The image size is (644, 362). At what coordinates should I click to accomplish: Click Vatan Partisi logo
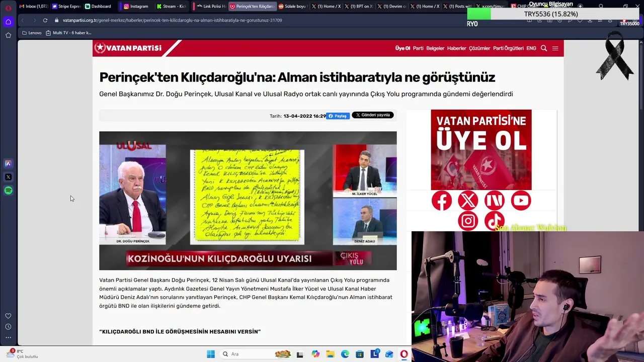128,48
